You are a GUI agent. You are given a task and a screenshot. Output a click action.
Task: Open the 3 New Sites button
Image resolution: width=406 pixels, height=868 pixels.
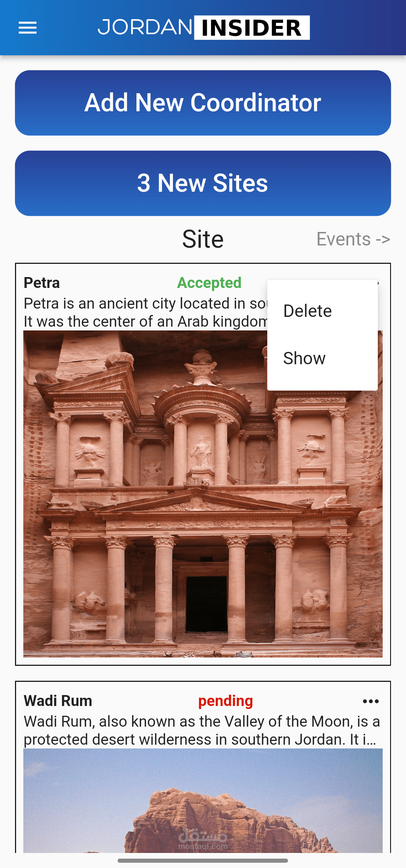tap(203, 183)
